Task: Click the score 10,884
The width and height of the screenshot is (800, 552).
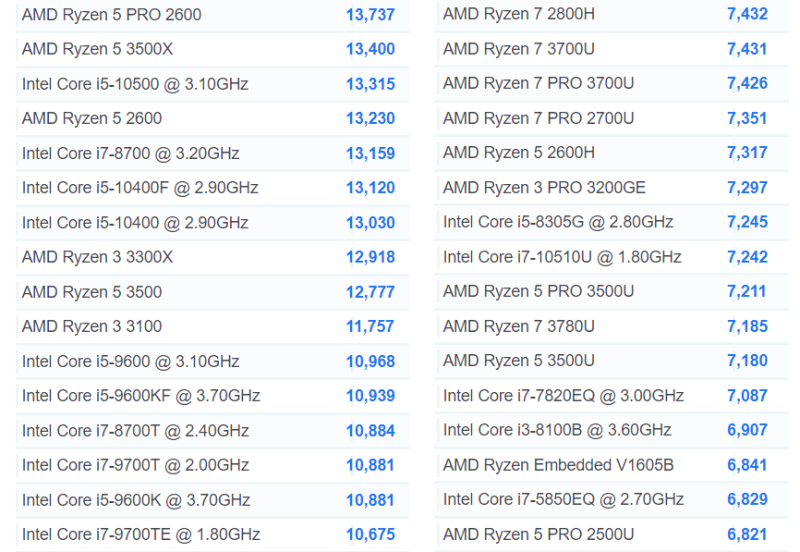Action: point(370,431)
